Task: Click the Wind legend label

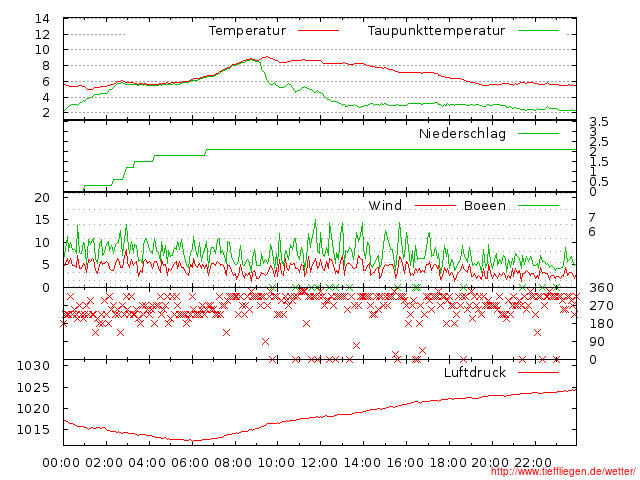Action: click(x=385, y=205)
